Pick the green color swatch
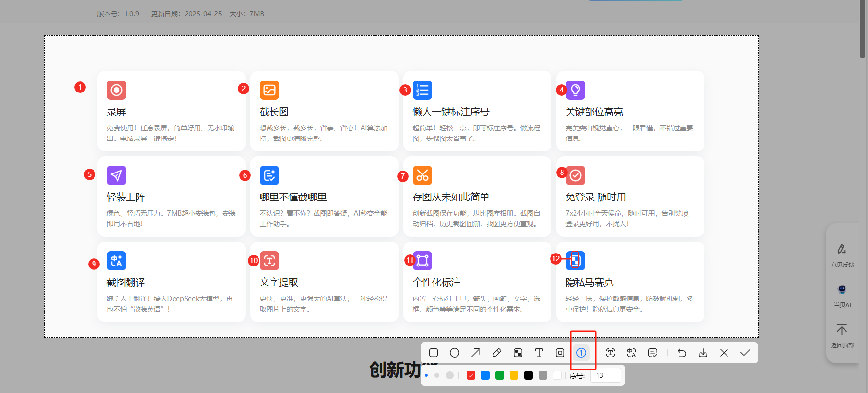Viewport: 868px width, 393px height. coord(500,375)
